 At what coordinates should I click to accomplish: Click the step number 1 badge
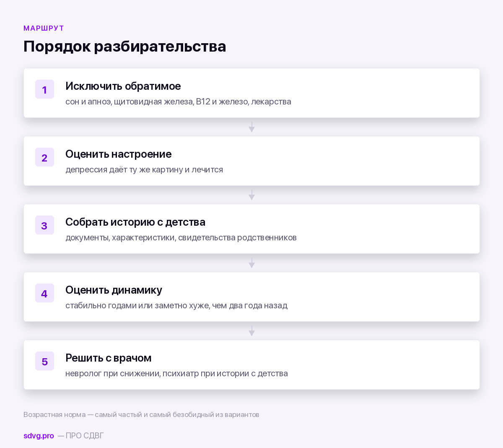click(44, 89)
